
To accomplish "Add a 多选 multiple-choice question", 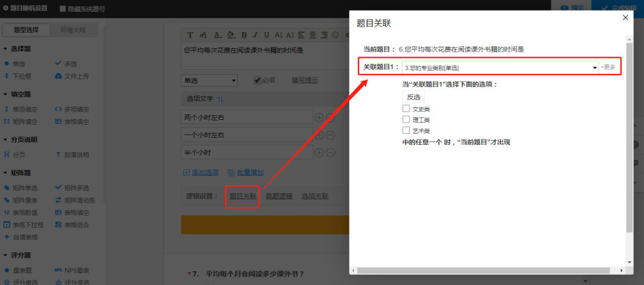I will 66,64.
